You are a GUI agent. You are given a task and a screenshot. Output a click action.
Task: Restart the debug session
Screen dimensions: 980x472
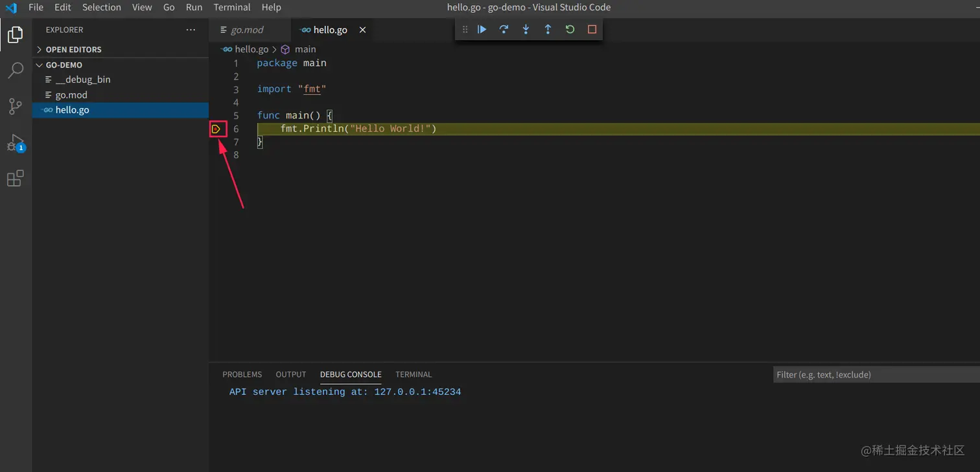tap(570, 29)
